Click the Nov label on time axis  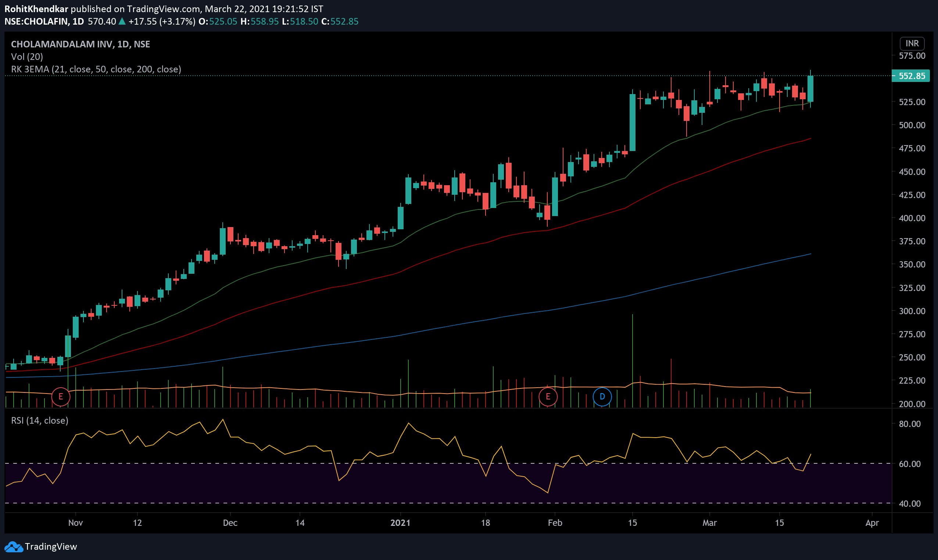click(75, 523)
